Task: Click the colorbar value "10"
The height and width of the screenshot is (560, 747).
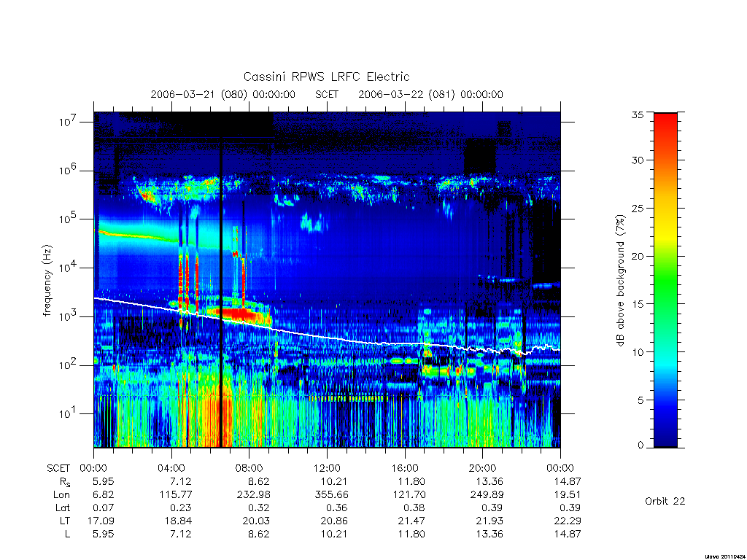Action: coord(638,352)
